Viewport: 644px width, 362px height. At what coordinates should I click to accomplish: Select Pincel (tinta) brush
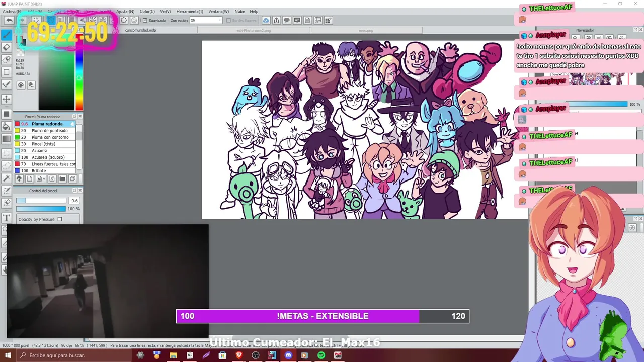(x=44, y=144)
